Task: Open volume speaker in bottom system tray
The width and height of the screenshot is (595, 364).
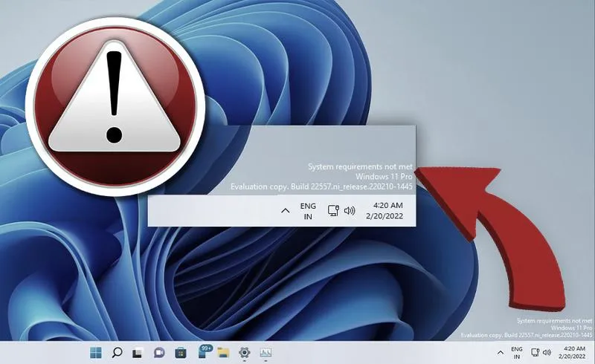Action: tap(547, 353)
